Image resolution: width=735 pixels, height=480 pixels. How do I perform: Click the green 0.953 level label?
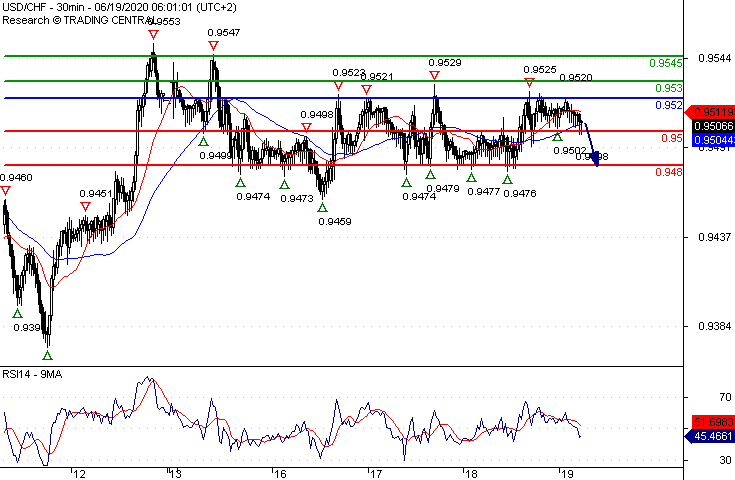point(668,88)
